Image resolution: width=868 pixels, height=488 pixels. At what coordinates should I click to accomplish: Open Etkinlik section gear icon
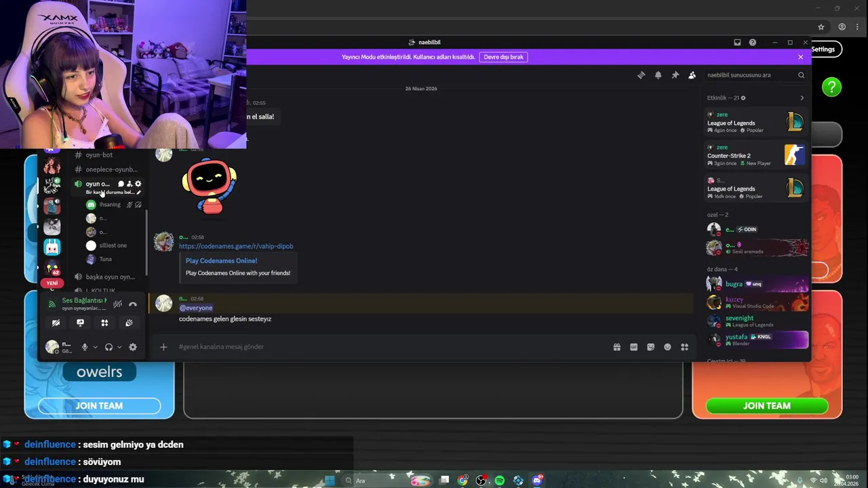point(743,98)
